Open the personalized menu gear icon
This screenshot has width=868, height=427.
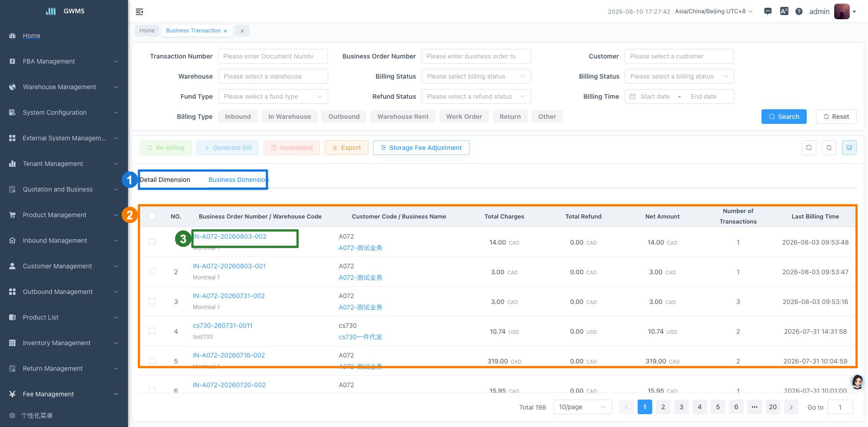(12, 416)
